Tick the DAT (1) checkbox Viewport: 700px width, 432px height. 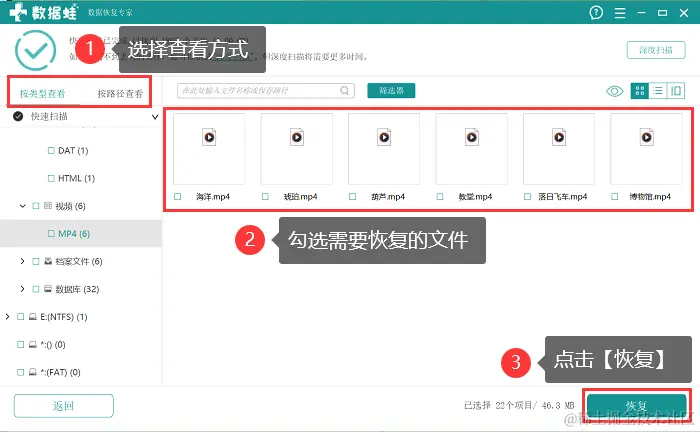point(51,150)
